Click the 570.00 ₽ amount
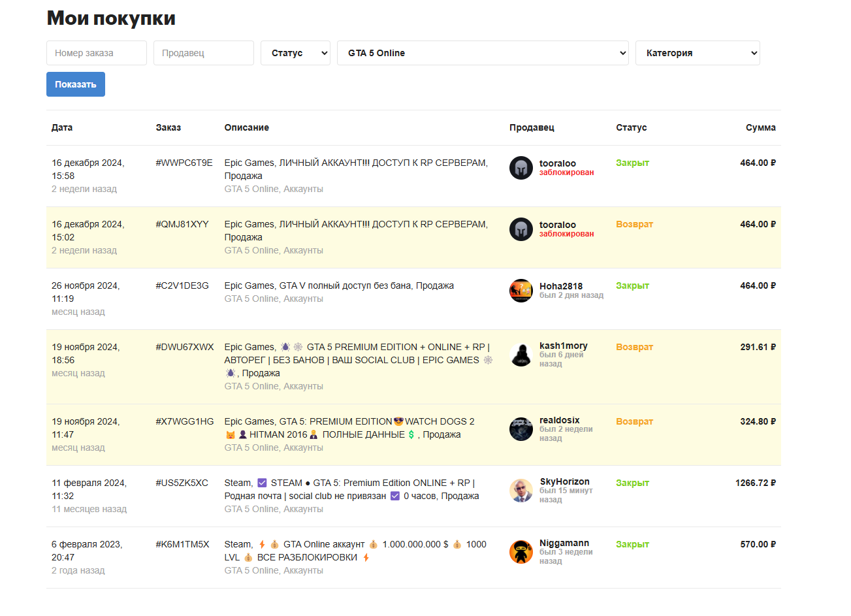 click(x=758, y=544)
